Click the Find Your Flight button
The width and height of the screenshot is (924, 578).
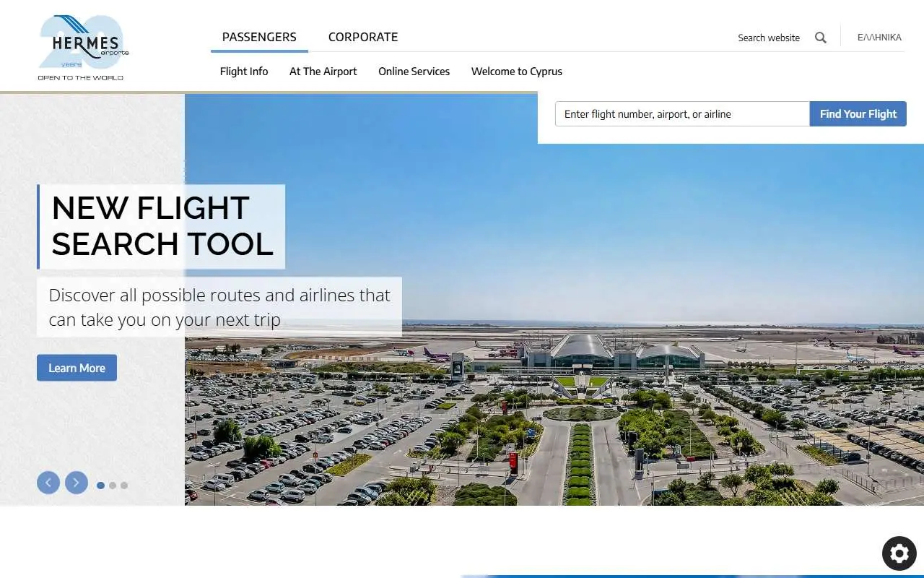(x=858, y=114)
